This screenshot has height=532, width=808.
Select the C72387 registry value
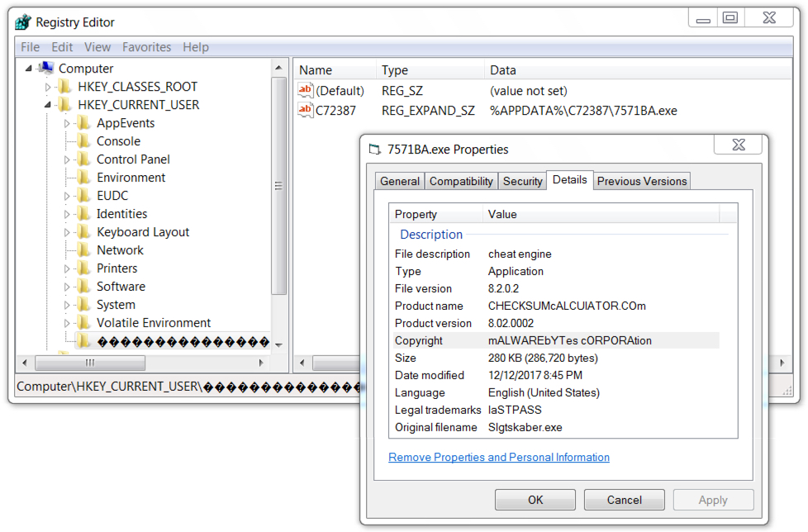[335, 111]
